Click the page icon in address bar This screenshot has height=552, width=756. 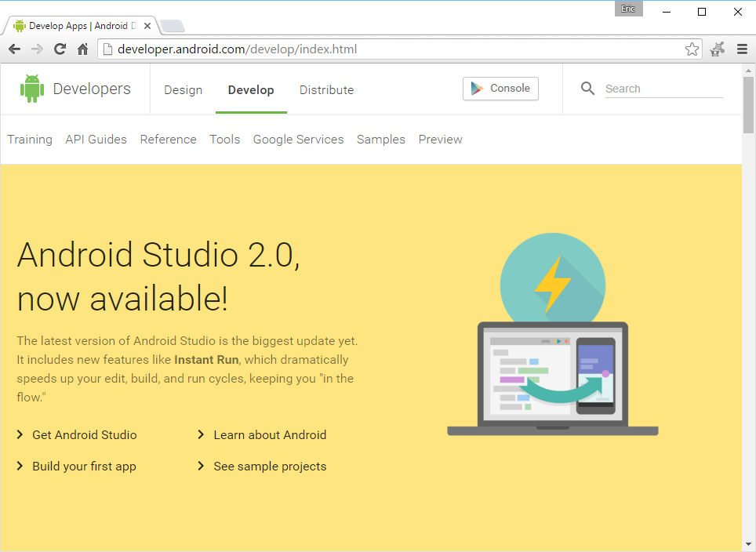108,49
